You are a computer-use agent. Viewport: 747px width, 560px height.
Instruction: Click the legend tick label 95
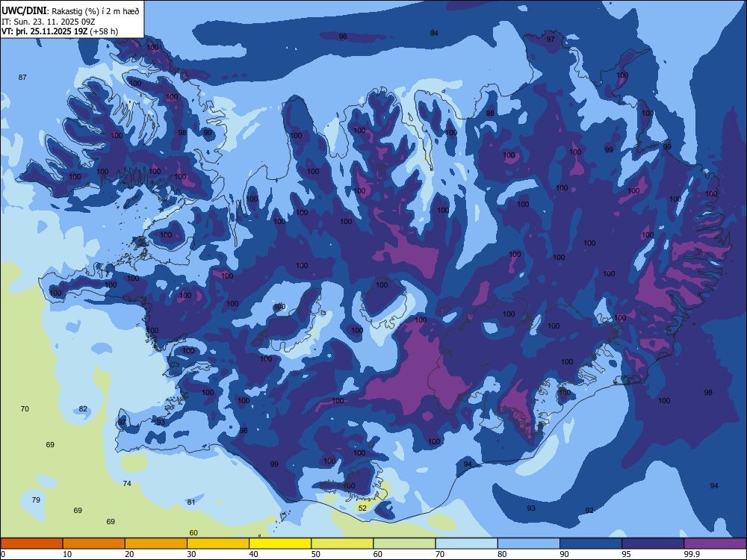point(627,554)
